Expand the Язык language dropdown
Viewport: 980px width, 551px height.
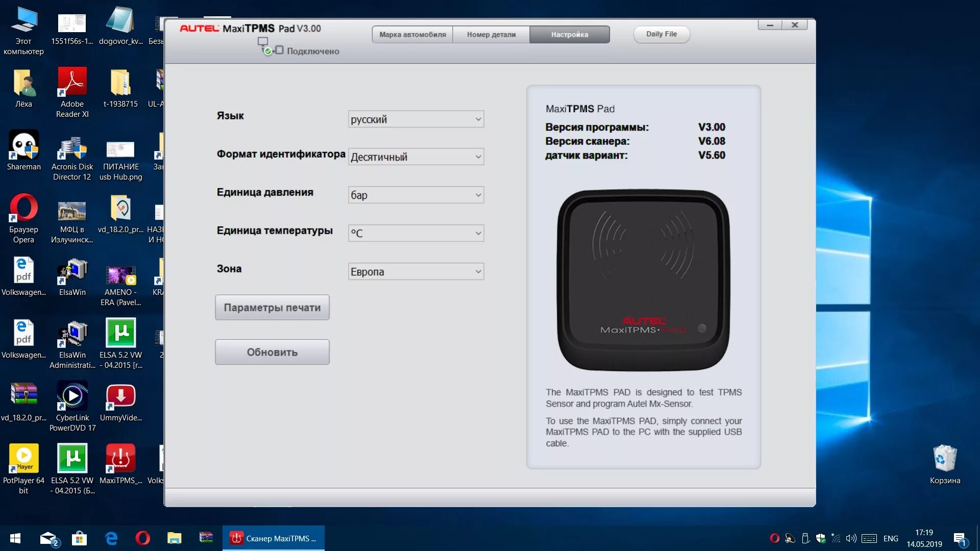(477, 119)
